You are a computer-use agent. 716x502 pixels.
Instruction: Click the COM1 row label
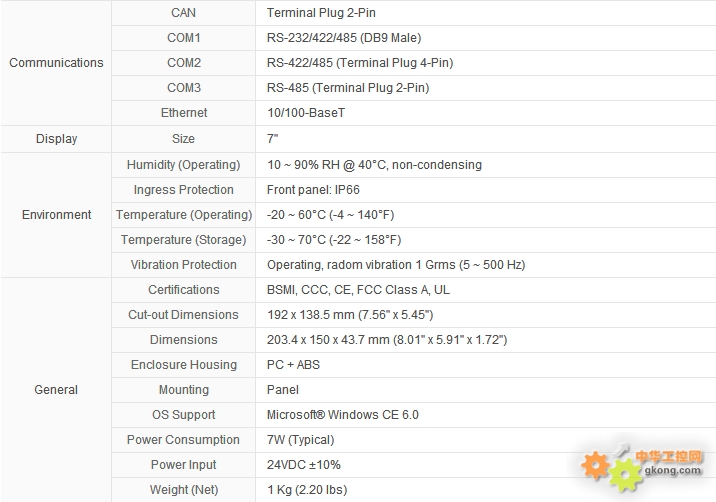(184, 38)
